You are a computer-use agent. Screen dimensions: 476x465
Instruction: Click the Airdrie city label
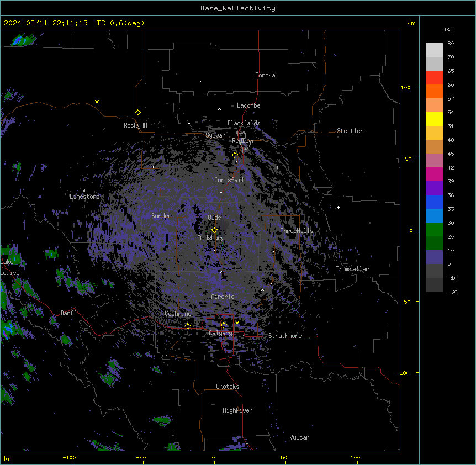223,297
